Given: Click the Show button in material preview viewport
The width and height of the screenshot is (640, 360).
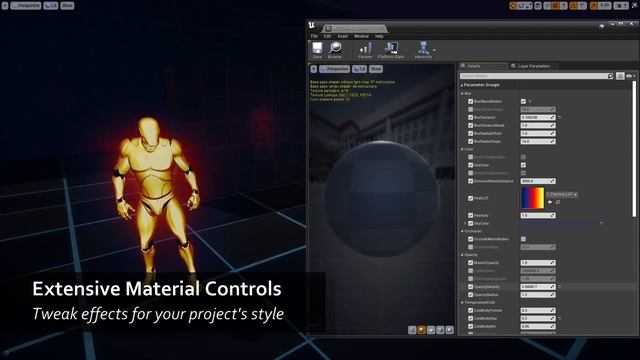Looking at the screenshot, I should (x=376, y=69).
